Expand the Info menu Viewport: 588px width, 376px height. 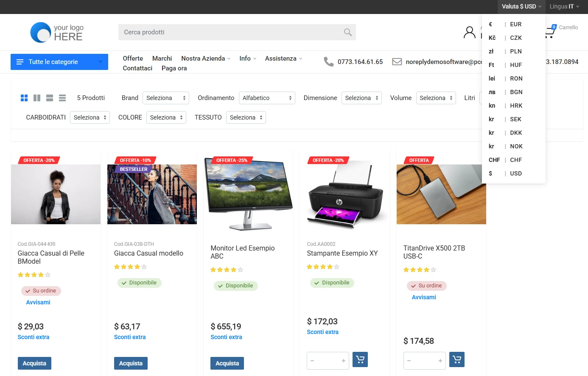pyautogui.click(x=248, y=58)
